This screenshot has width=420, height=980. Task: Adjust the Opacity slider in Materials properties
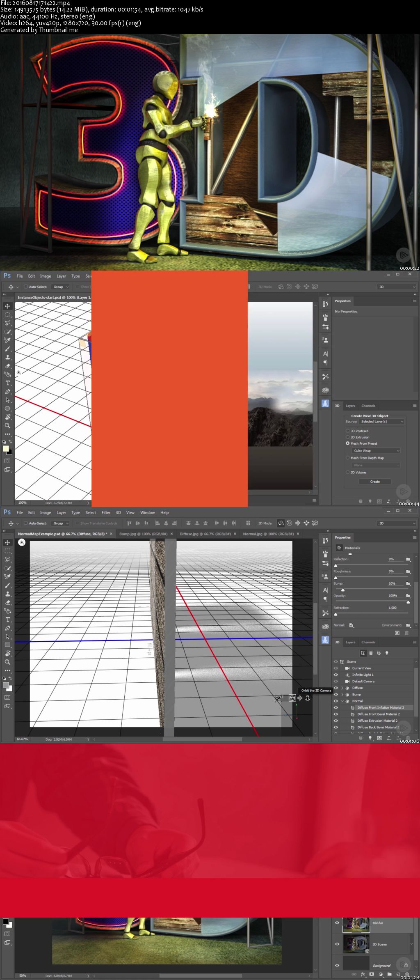pos(408,602)
